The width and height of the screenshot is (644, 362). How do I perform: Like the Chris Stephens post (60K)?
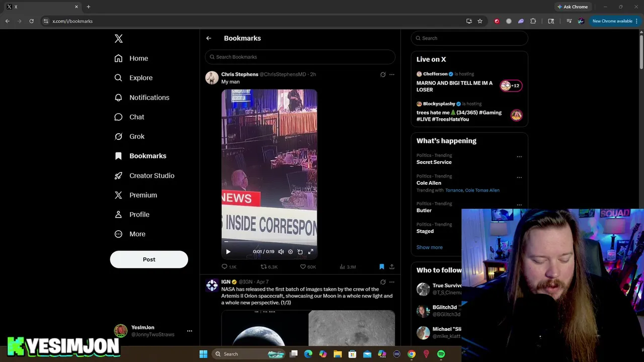pos(308,267)
